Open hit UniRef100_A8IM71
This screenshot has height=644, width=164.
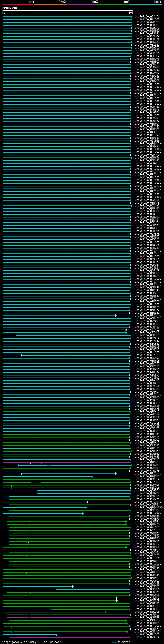(147, 17)
